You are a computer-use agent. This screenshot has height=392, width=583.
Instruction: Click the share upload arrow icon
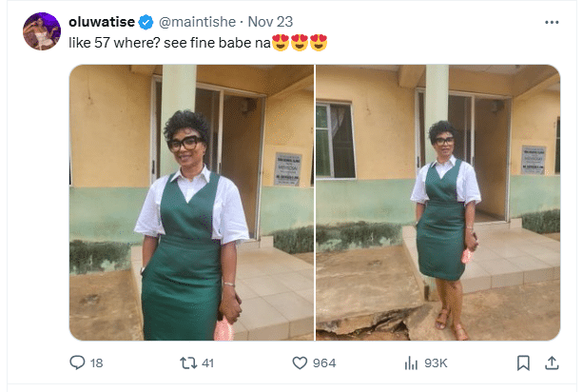551,363
